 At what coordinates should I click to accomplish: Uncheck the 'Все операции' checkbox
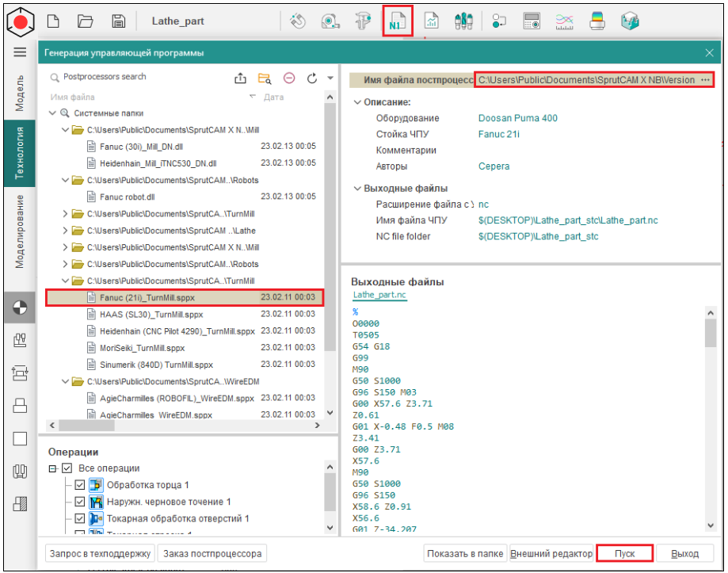(x=67, y=468)
